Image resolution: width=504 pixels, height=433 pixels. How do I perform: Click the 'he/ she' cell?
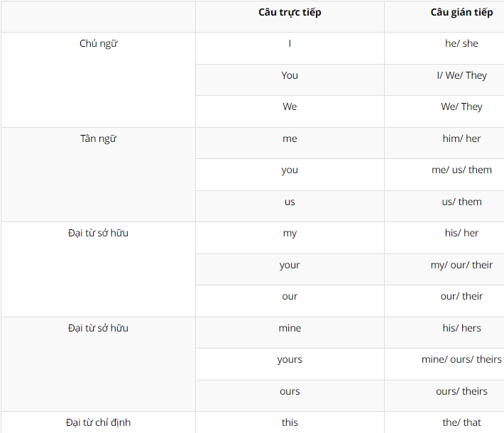click(x=461, y=44)
